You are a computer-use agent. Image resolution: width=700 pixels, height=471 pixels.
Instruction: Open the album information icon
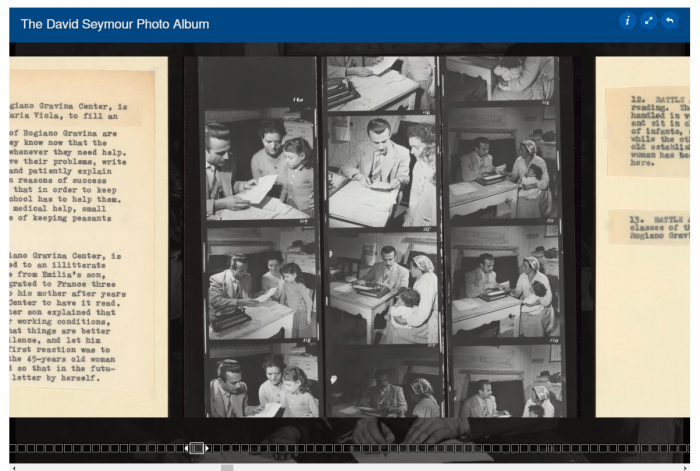(x=627, y=21)
